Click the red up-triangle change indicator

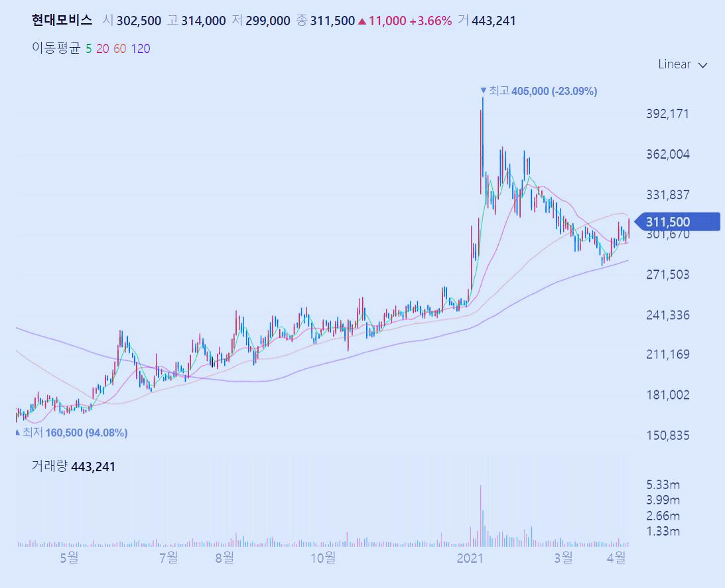pos(362,21)
